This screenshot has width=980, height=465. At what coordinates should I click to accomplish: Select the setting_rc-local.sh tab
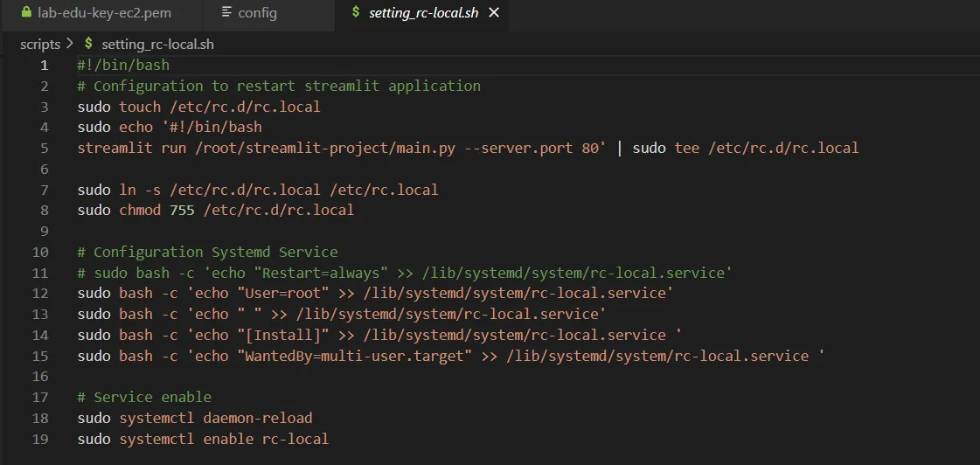pos(423,12)
